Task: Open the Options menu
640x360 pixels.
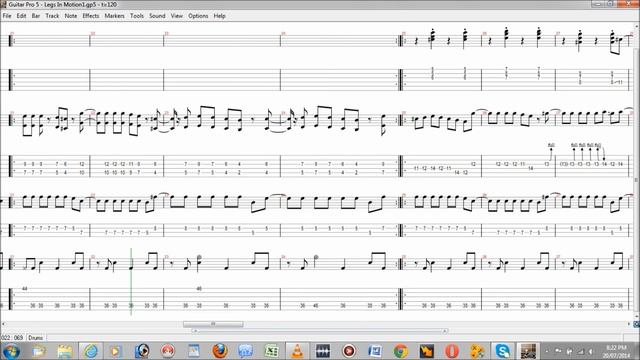Action: pyautogui.click(x=198, y=16)
